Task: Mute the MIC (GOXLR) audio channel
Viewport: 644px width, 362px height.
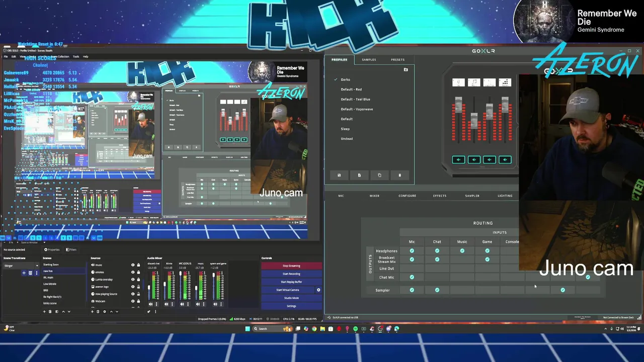Action: [182, 304]
